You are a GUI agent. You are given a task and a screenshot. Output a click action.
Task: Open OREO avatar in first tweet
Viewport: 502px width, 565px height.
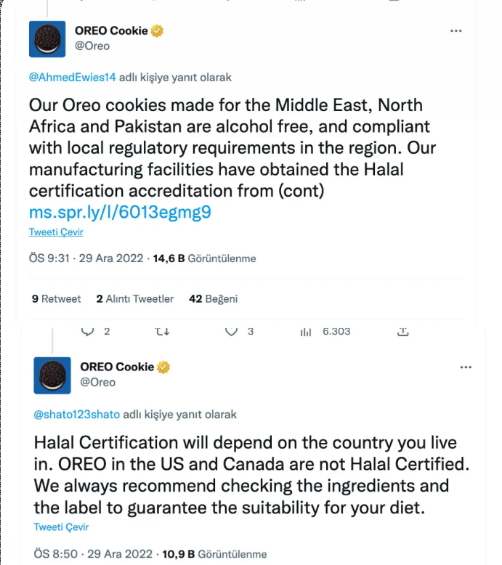coord(47,39)
